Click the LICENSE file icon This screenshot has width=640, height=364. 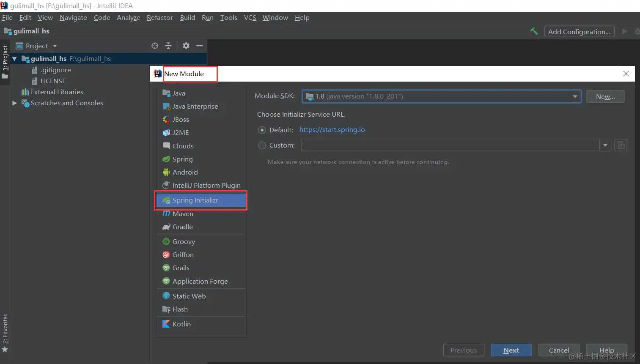(x=35, y=81)
